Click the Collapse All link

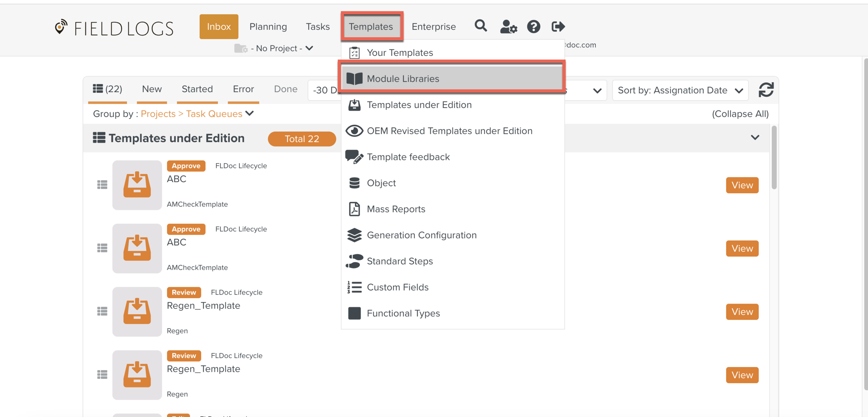(x=740, y=114)
